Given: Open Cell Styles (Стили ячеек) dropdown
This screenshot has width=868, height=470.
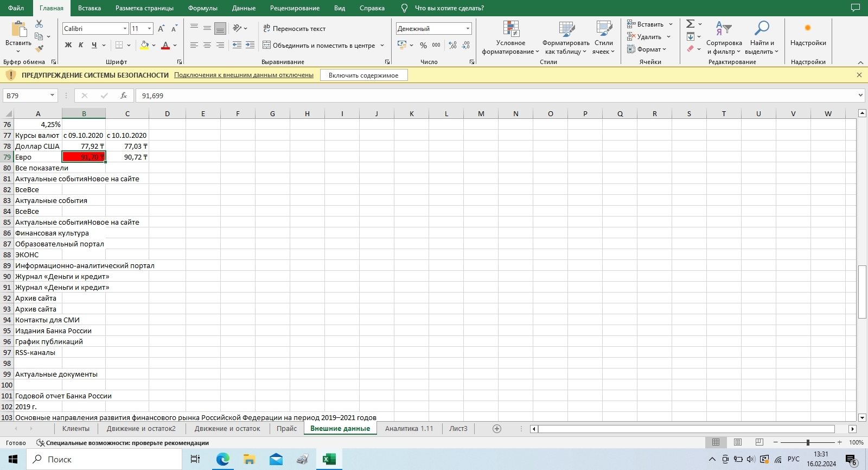Looking at the screenshot, I should point(603,37).
